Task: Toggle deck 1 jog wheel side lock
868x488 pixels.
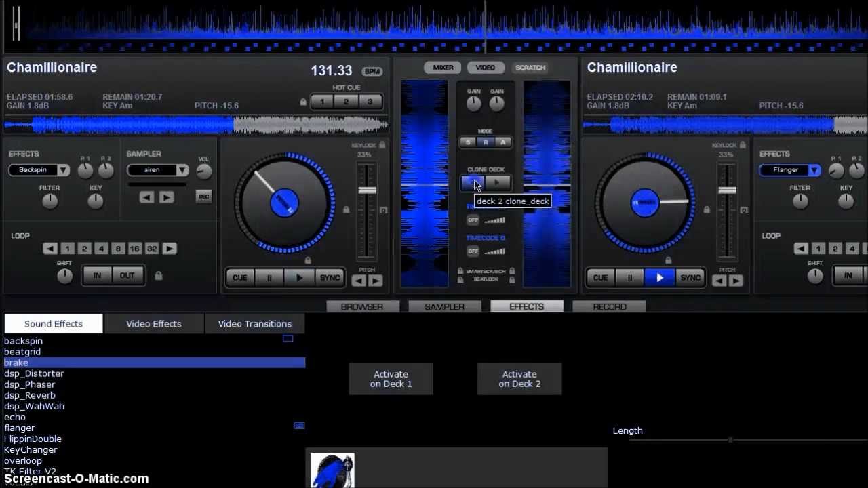Action: [346, 210]
